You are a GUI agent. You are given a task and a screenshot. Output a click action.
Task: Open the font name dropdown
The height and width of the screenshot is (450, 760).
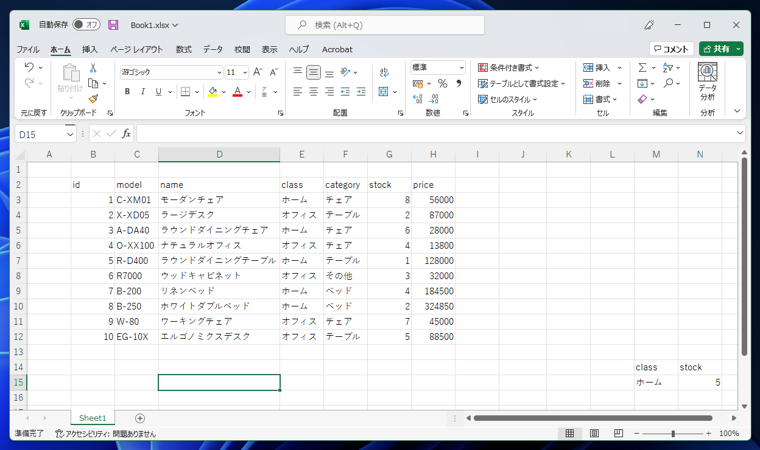click(x=219, y=72)
